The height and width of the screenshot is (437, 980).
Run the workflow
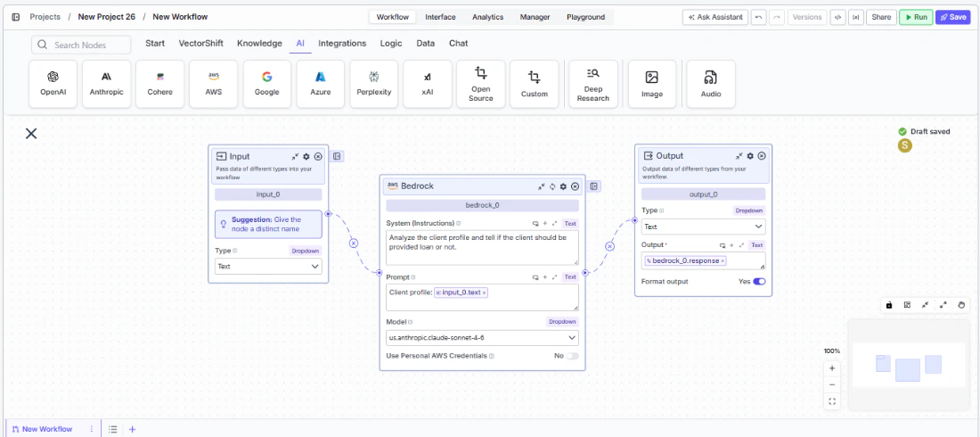point(916,17)
